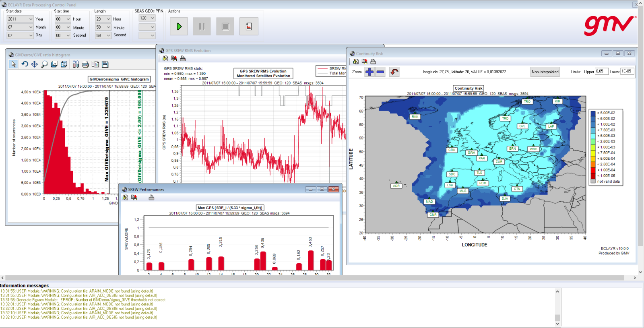Image resolution: width=644 pixels, height=328 pixels.
Task: Click the dark blue legend swatch for > 5.00E-02
Action: pyautogui.click(x=593, y=113)
